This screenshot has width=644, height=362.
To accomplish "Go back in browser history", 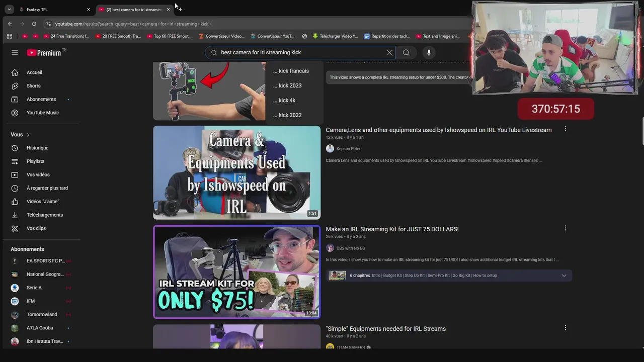I will tap(10, 24).
